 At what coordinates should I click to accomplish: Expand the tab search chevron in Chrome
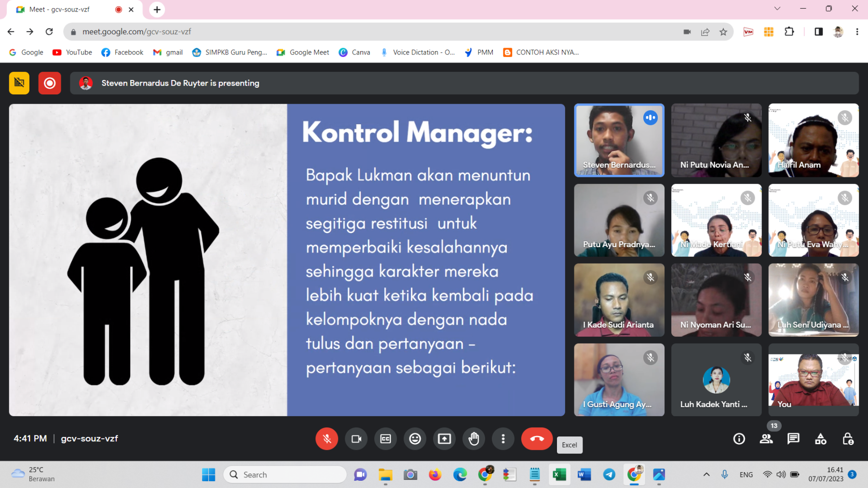coord(777,9)
